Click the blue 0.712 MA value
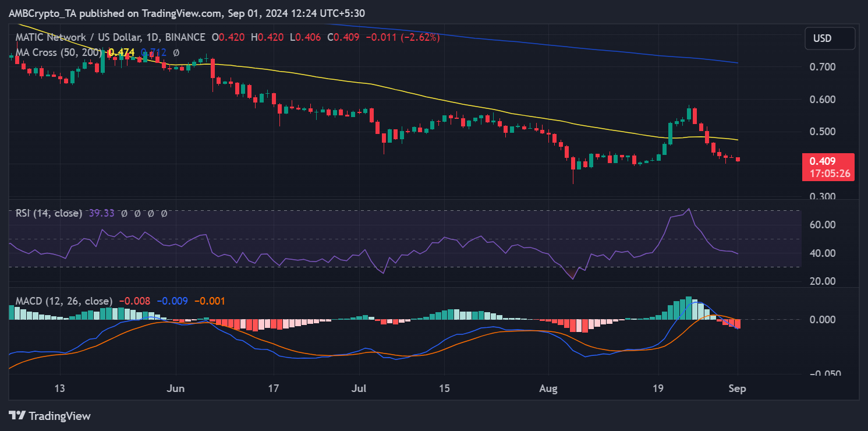Screen dimensions: 868x431 (154, 52)
